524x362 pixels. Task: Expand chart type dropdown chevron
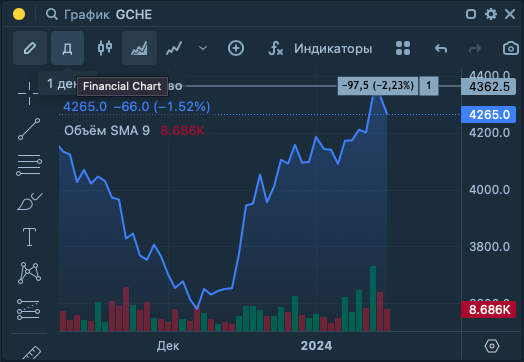[203, 48]
